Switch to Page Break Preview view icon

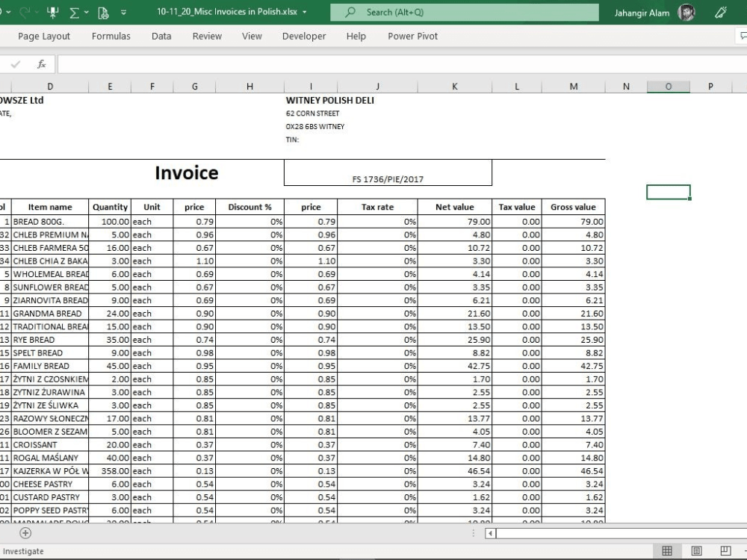725,551
